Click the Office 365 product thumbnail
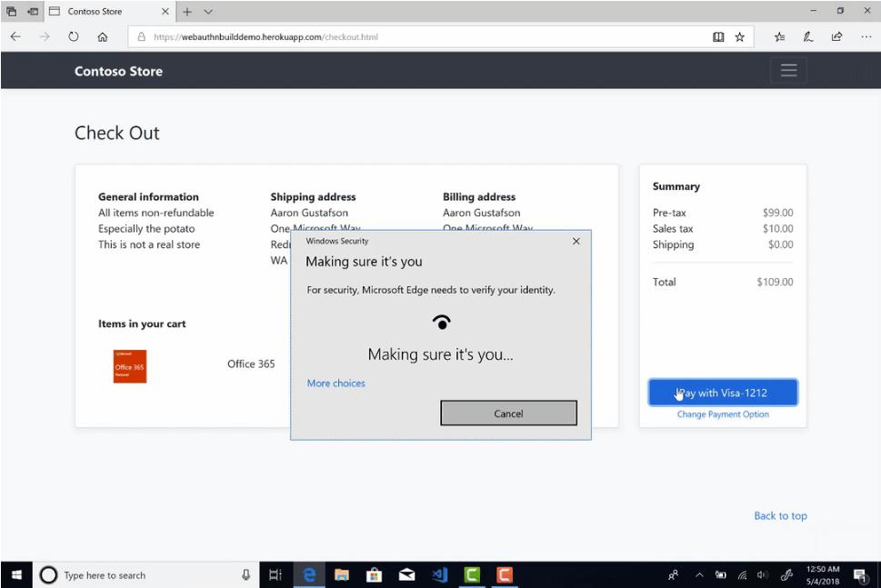This screenshot has height=588, width=881. pyautogui.click(x=130, y=366)
